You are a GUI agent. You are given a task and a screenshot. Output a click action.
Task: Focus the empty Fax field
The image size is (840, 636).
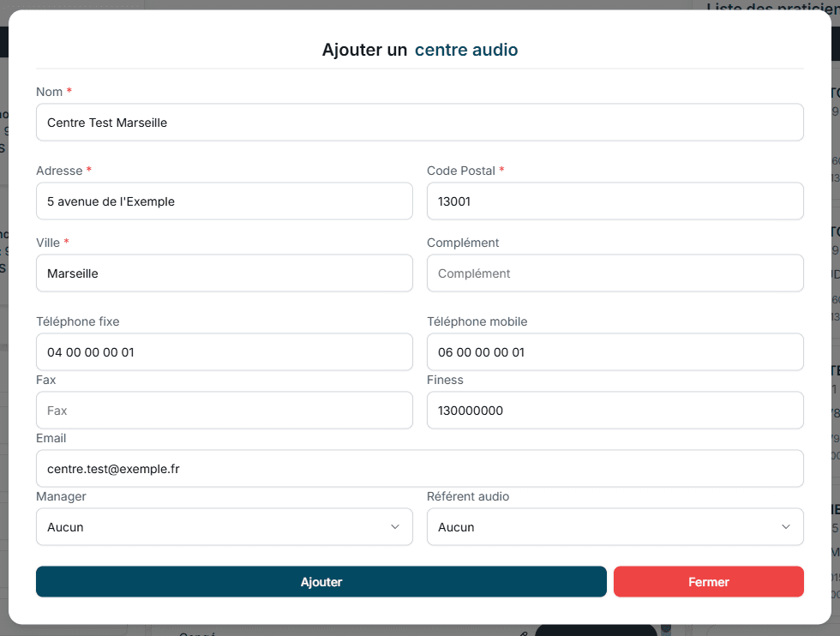point(225,411)
